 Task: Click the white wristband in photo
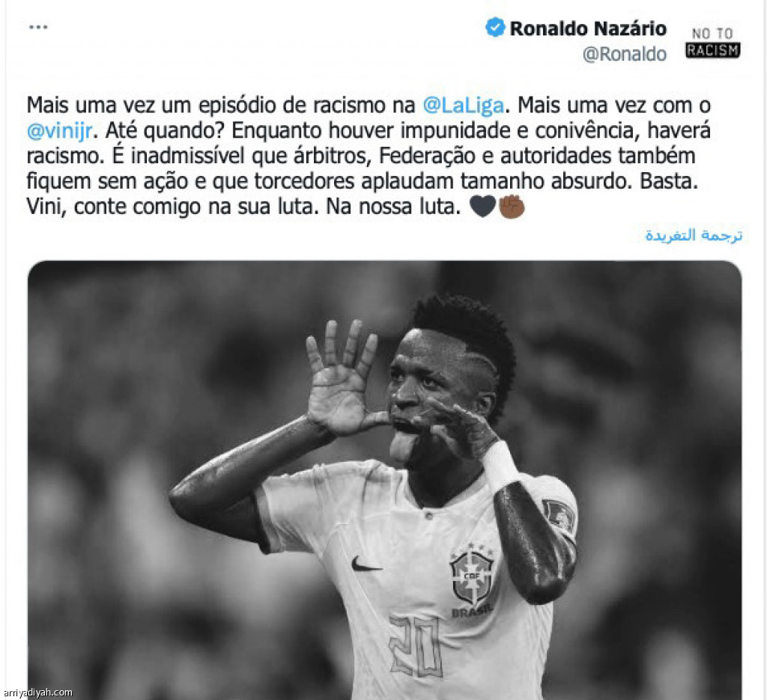coord(500,468)
